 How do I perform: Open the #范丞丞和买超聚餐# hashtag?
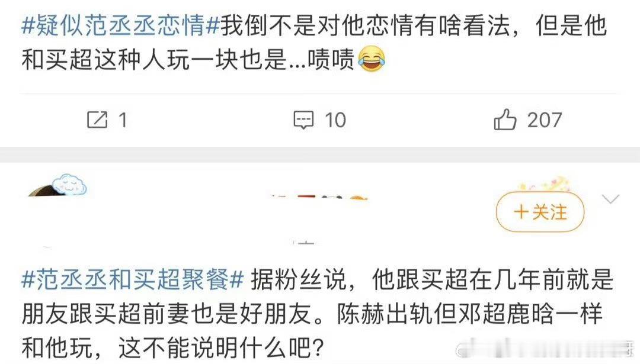[133, 279]
